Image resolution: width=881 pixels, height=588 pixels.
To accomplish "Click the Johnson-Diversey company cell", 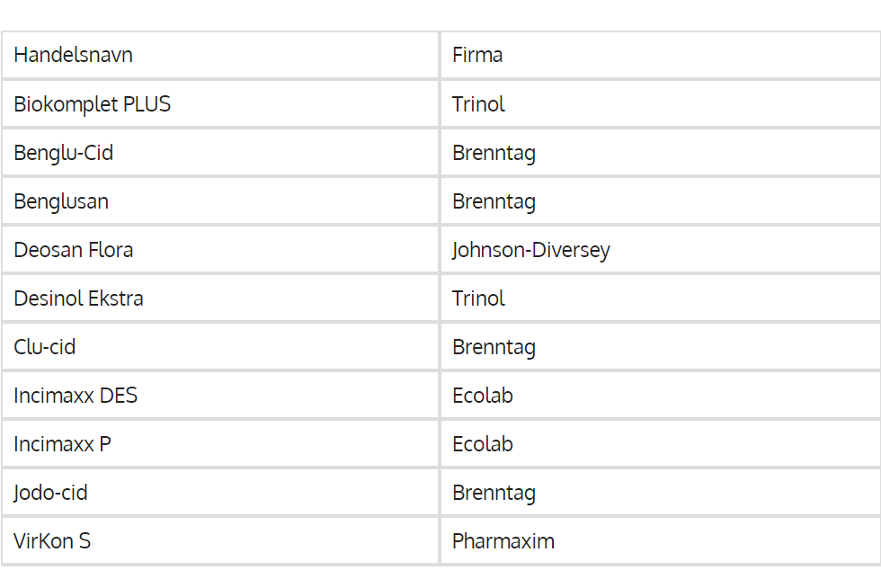I will click(530, 249).
